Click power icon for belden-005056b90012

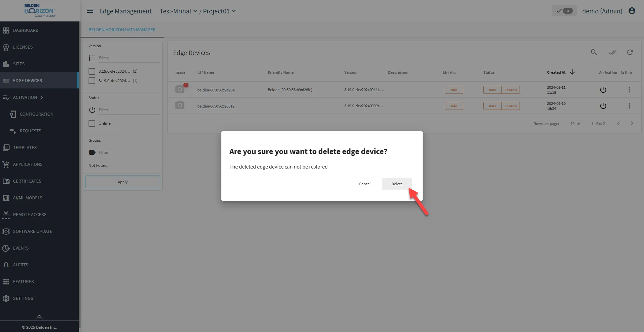click(x=603, y=106)
